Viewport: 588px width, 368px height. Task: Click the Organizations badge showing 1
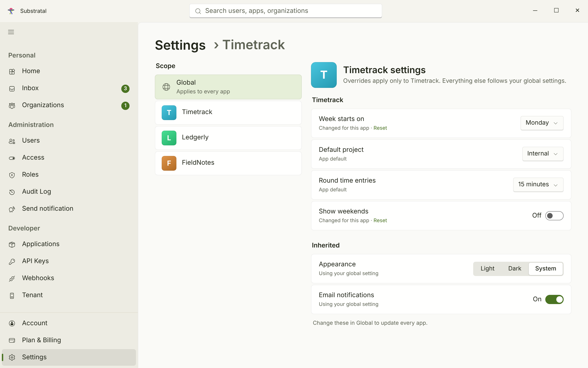pyautogui.click(x=125, y=105)
